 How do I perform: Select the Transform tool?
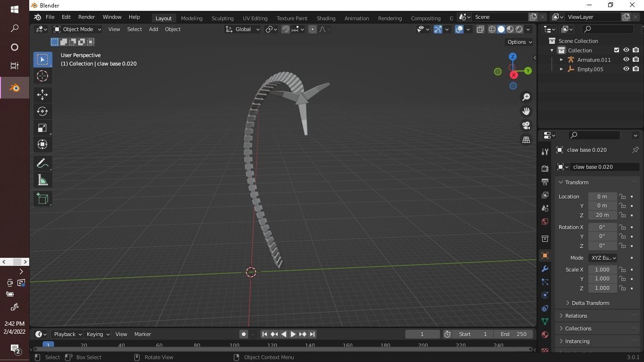point(42,144)
